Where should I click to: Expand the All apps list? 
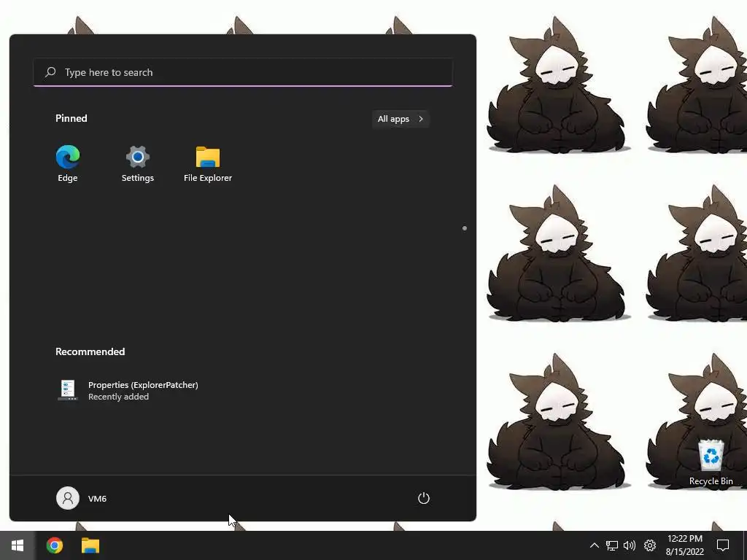(x=400, y=119)
